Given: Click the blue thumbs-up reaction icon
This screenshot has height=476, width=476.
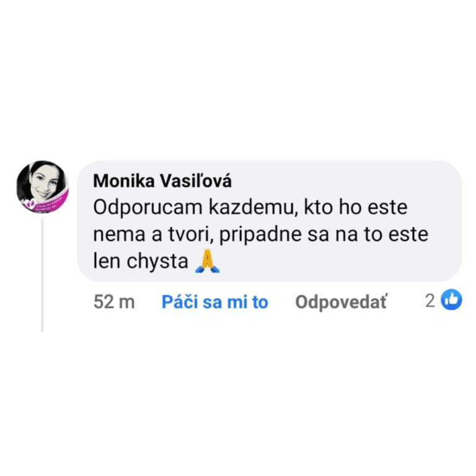Looking at the screenshot, I should point(451,299).
